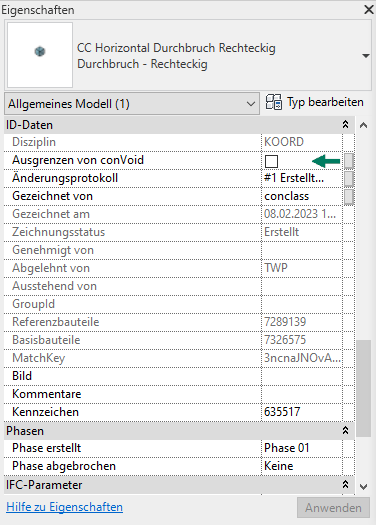Viewport: 376px width, 525px height.
Task: Collapse the IFC-Parameter section
Action: pyautogui.click(x=346, y=484)
